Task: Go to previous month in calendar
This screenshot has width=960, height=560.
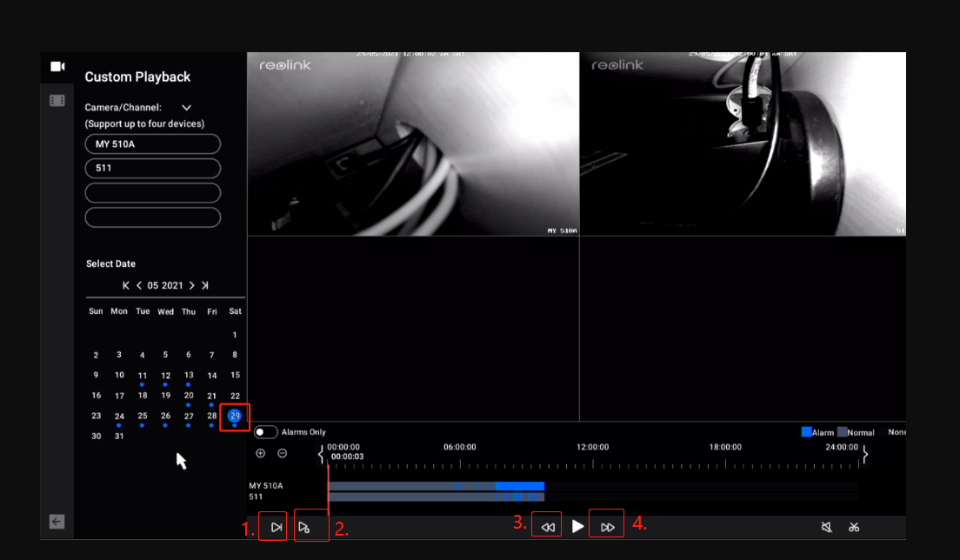Action: 139,285
